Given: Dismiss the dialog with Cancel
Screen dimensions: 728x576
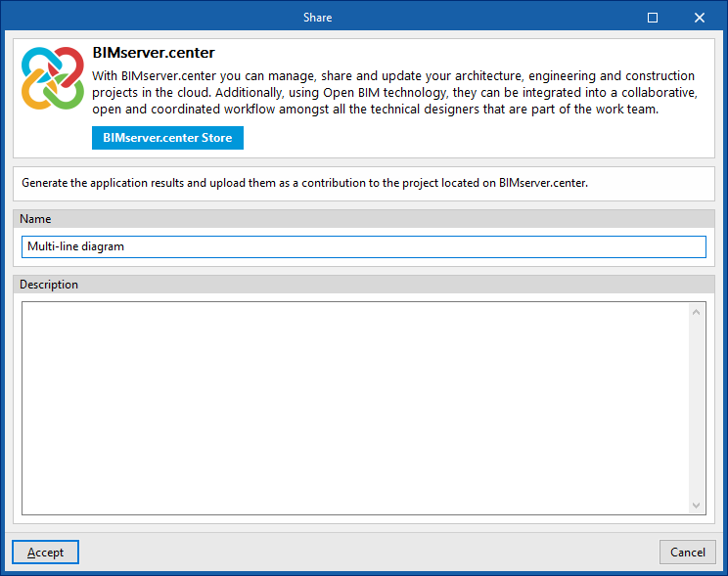Looking at the screenshot, I should pyautogui.click(x=687, y=552).
